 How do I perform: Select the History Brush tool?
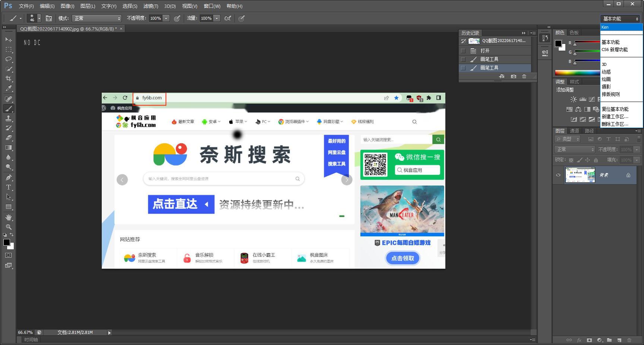[9, 128]
